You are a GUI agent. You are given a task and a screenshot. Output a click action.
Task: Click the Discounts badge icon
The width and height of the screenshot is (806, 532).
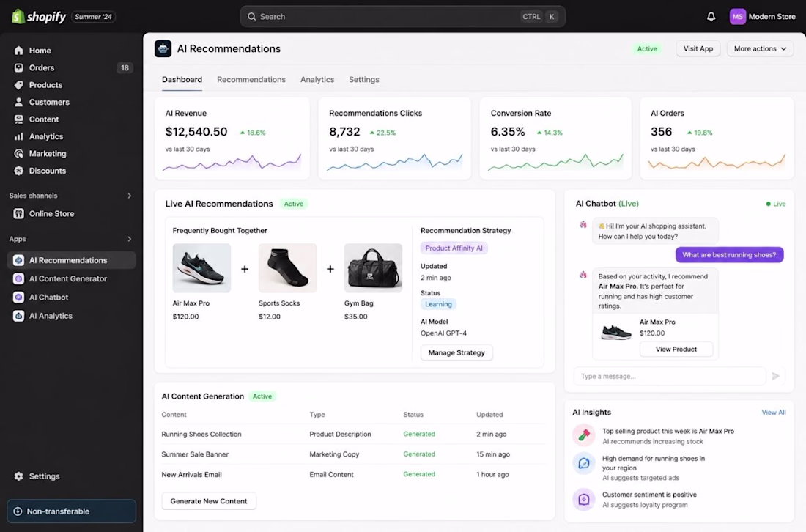pos(18,171)
